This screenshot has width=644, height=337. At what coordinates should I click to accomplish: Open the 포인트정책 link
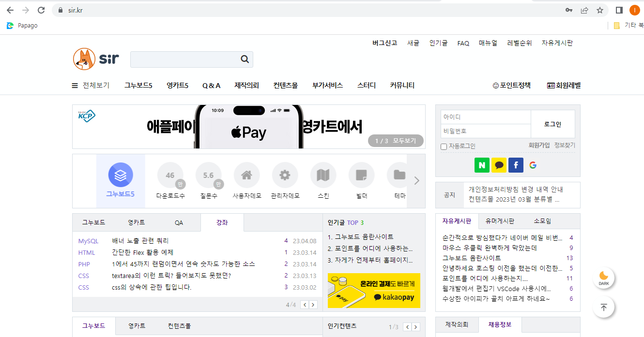tap(512, 86)
